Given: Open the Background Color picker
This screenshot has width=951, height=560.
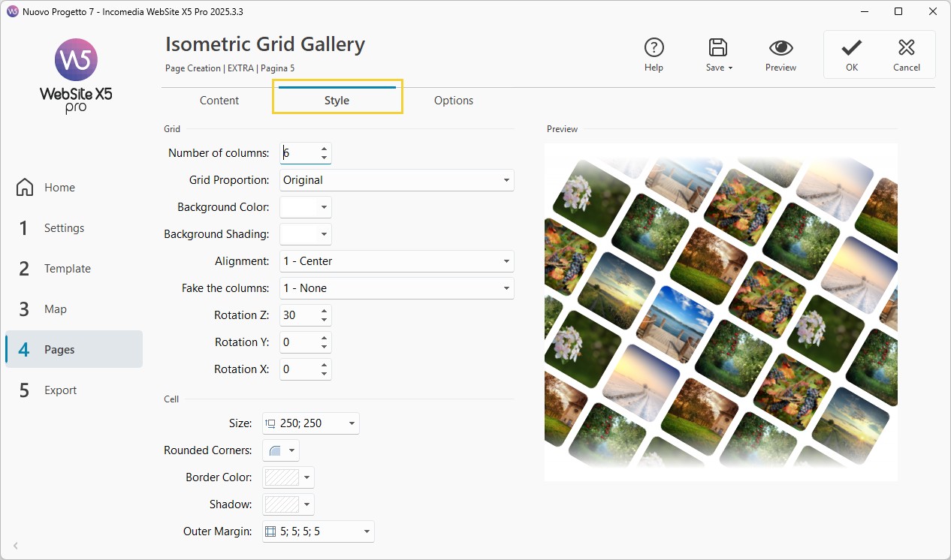Looking at the screenshot, I should (x=305, y=207).
